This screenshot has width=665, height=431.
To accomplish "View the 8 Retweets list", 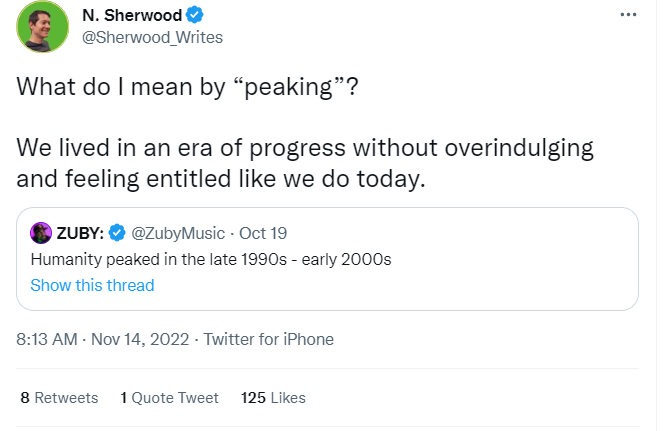I will (x=59, y=397).
